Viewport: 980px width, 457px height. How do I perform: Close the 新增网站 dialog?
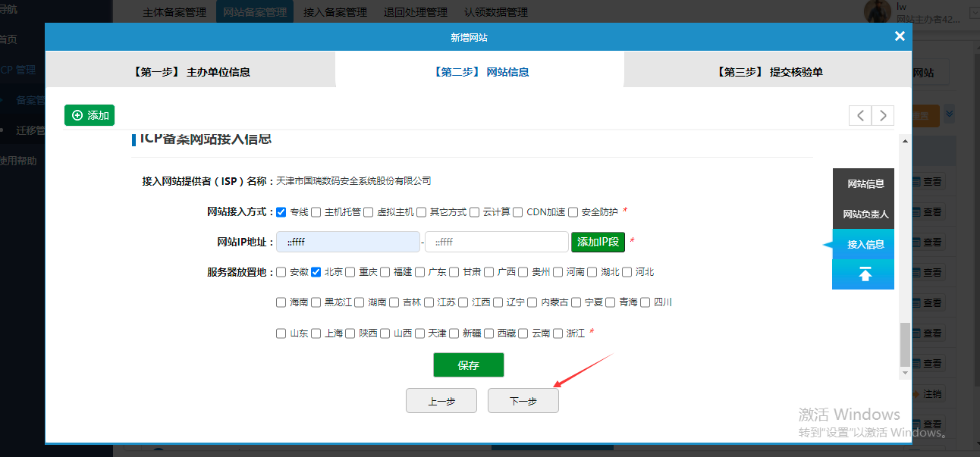[x=900, y=36]
